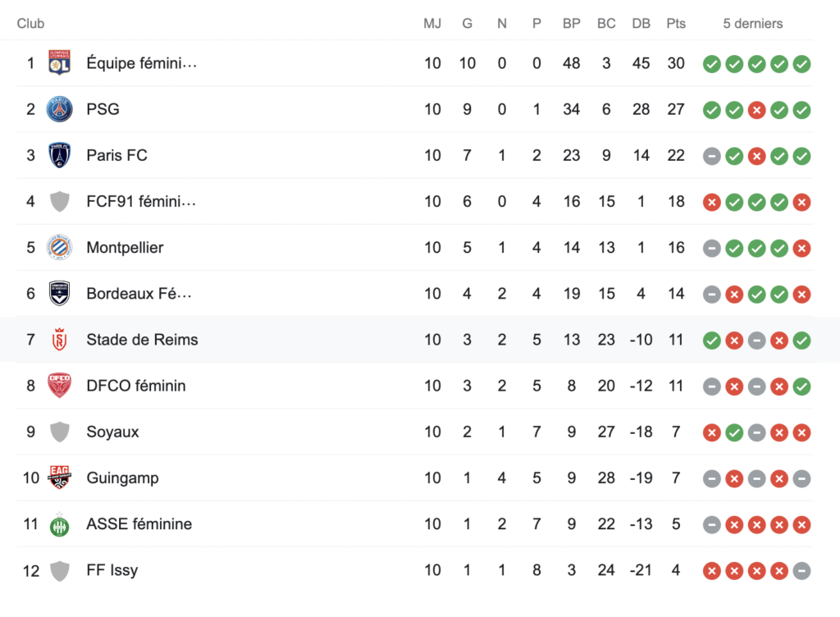Click the ASSE féminine green crest

pos(59,524)
